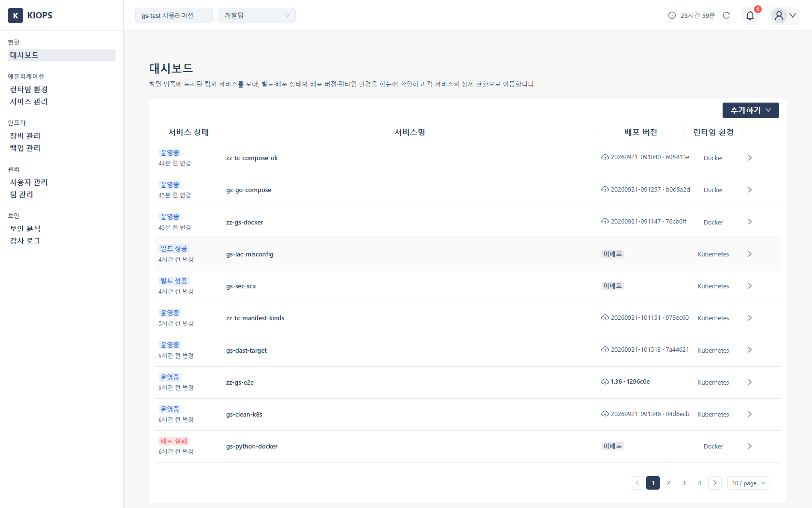Open details arrow for gs-sec-sca row

pos(750,286)
